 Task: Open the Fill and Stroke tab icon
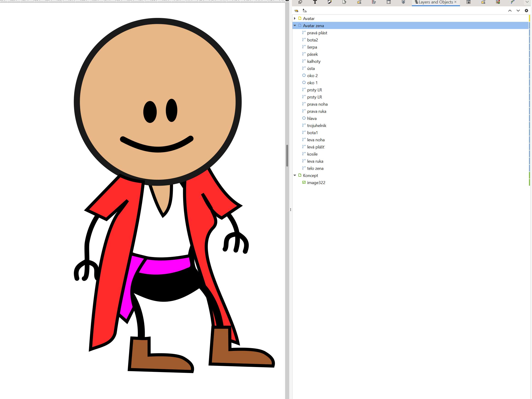click(x=330, y=2)
